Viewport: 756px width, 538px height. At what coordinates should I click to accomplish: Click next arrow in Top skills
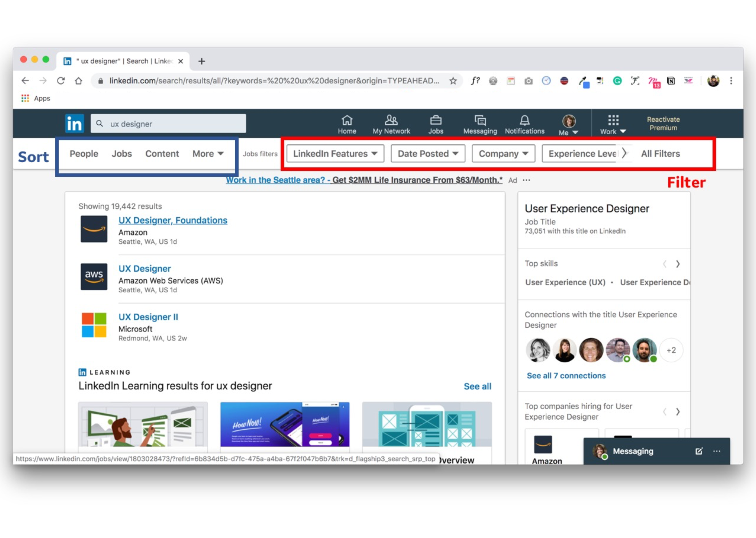coord(678,264)
